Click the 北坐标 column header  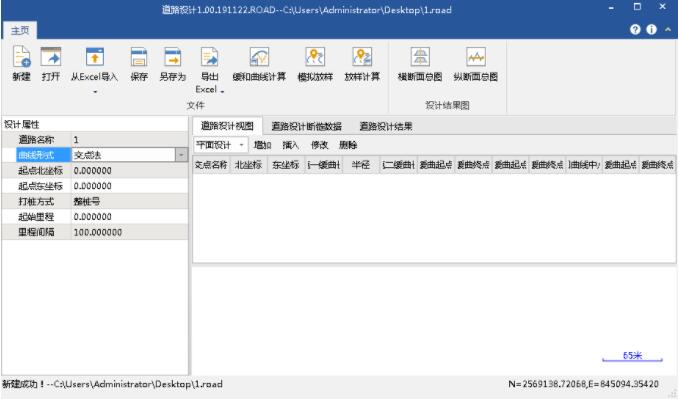click(x=249, y=164)
